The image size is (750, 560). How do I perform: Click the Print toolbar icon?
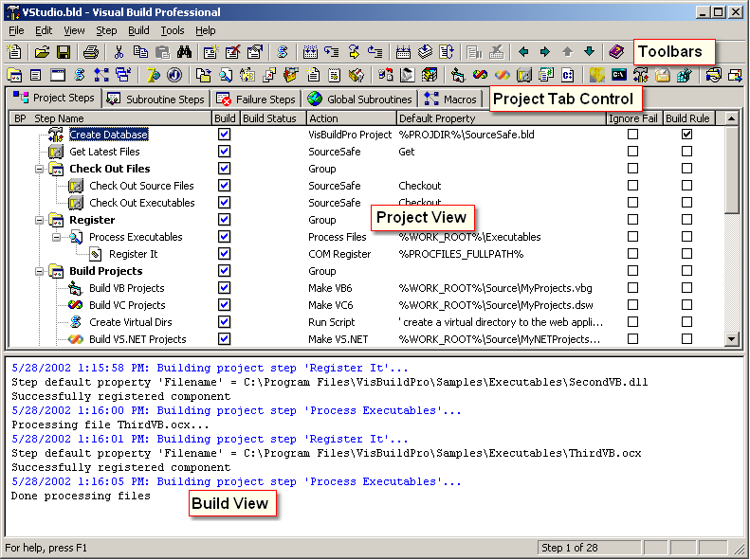pos(91,51)
